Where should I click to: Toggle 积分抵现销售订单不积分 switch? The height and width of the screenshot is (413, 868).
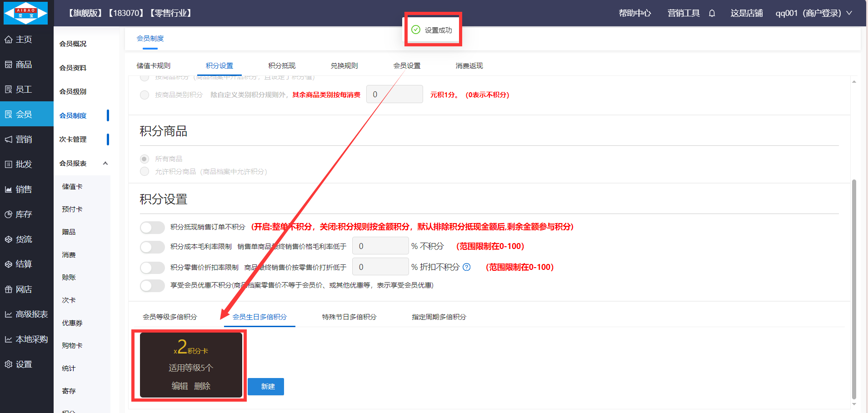click(x=152, y=227)
